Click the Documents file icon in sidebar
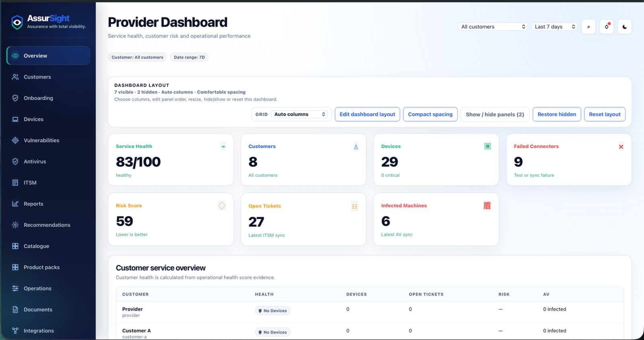Screen dimensions: 644x340 pyautogui.click(x=15, y=309)
